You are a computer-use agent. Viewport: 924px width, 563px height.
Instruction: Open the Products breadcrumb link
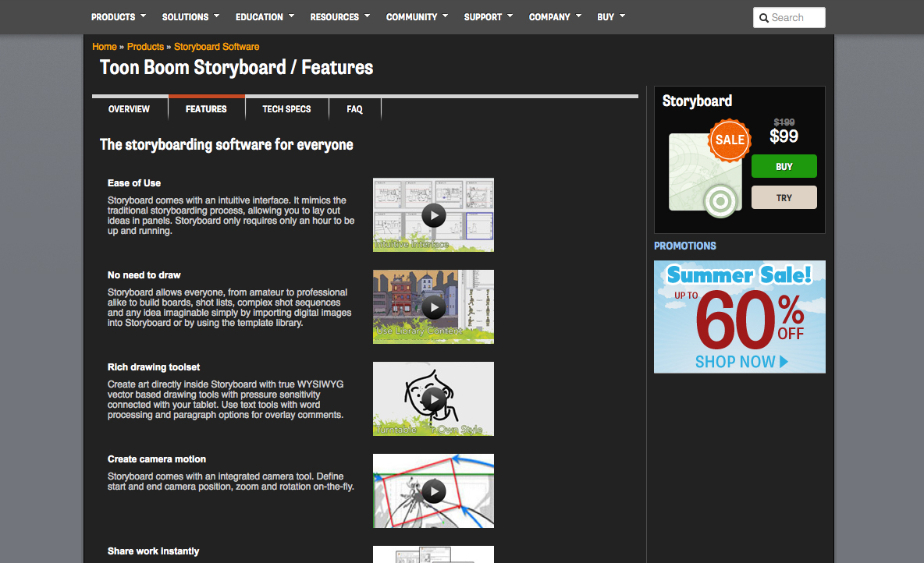[145, 47]
